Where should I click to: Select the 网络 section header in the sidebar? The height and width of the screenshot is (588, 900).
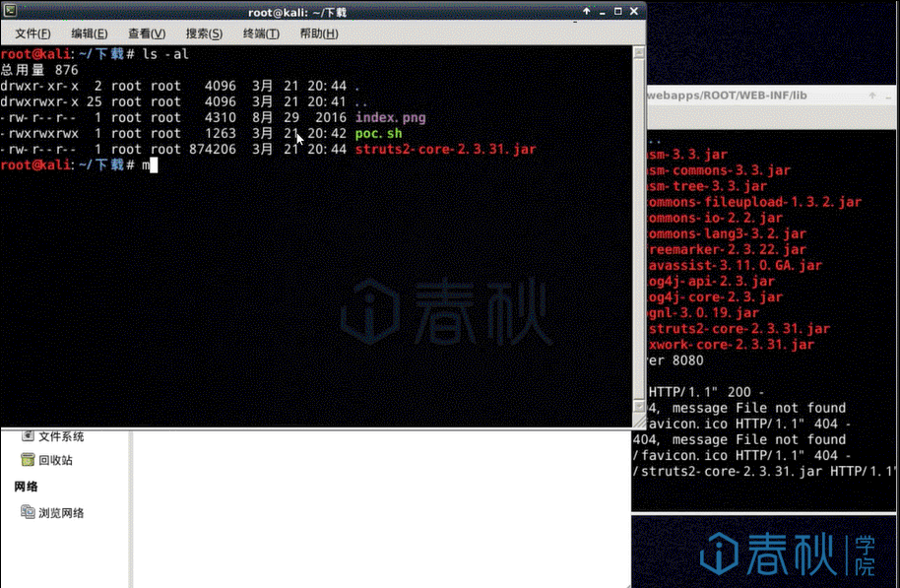click(26, 486)
